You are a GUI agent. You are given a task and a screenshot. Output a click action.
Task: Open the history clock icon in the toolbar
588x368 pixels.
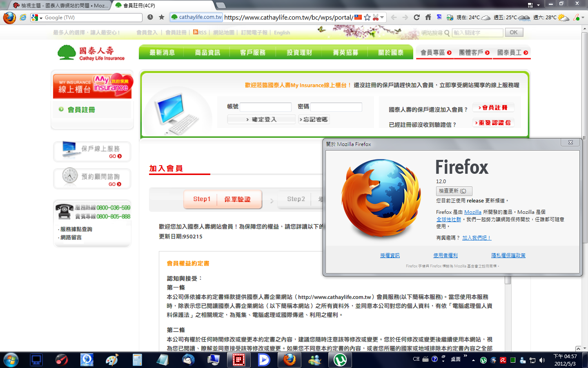(150, 17)
